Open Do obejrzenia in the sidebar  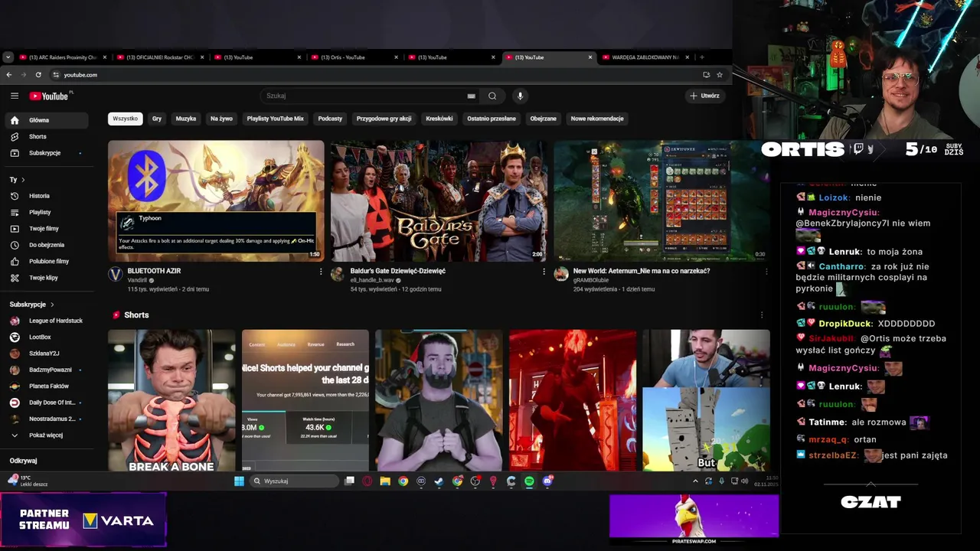[47, 245]
